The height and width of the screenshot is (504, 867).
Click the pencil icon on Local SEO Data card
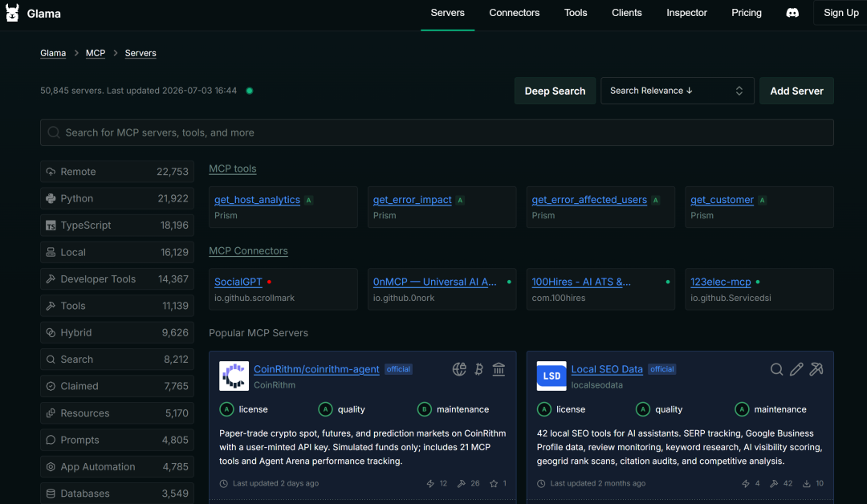pos(797,369)
